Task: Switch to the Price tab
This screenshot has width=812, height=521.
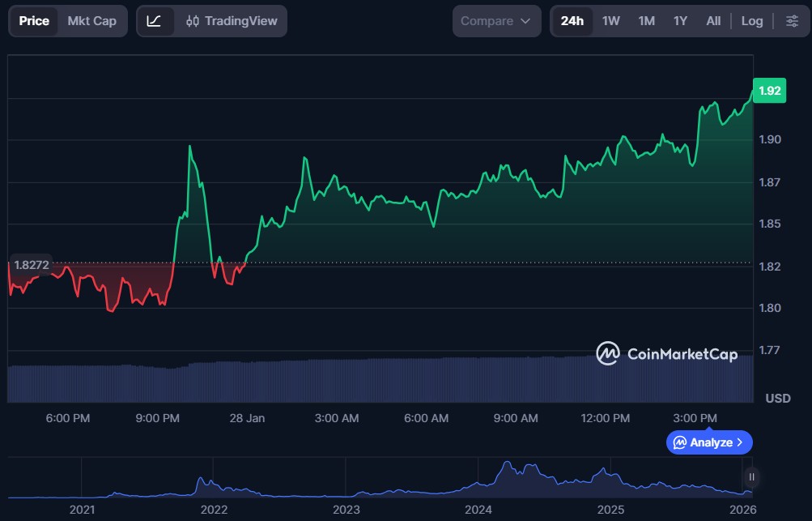Action: (34, 21)
